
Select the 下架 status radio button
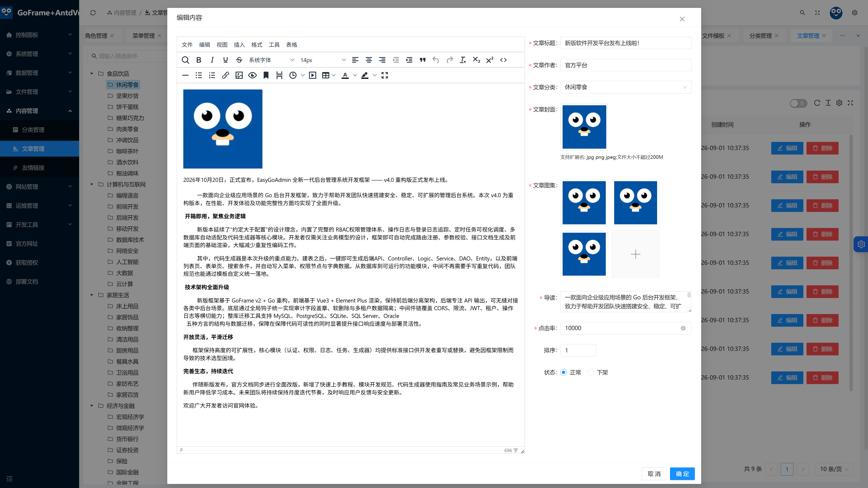pyautogui.click(x=590, y=372)
